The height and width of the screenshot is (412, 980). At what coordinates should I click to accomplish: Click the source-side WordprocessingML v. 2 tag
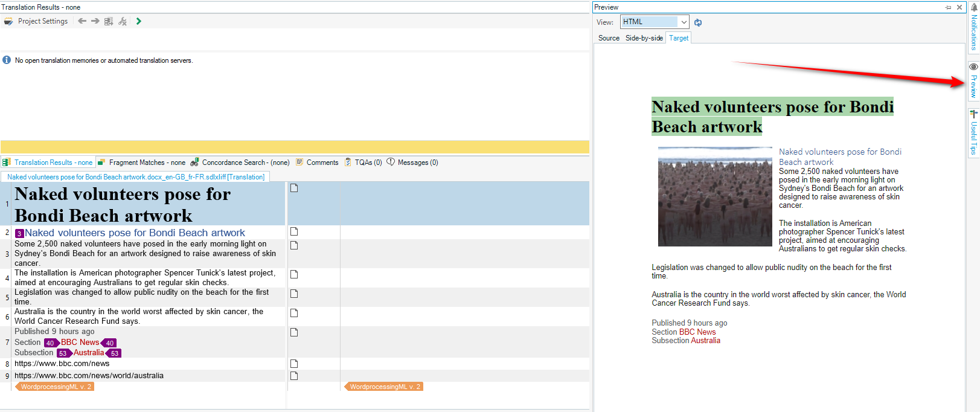click(55, 387)
